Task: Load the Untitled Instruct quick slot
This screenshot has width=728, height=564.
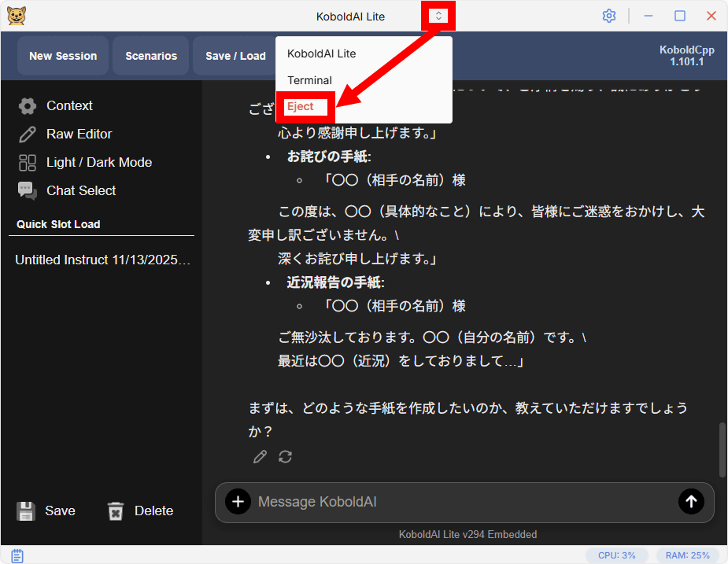Action: pyautogui.click(x=102, y=260)
